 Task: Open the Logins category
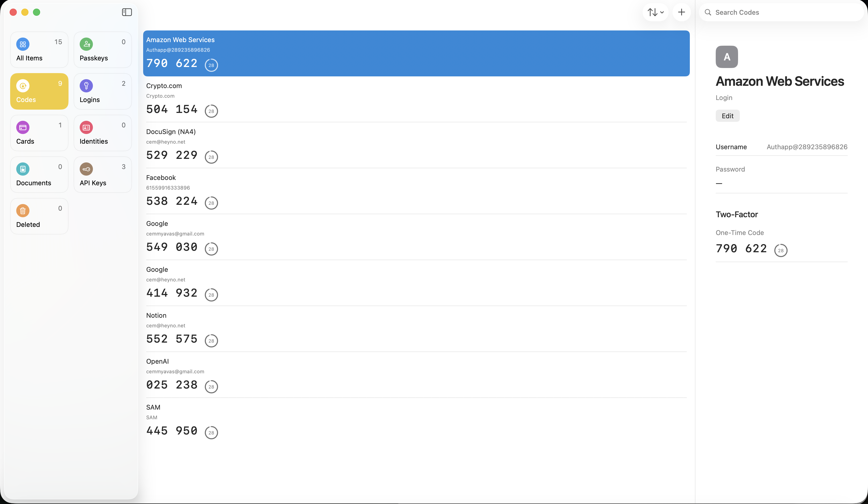pyautogui.click(x=103, y=91)
